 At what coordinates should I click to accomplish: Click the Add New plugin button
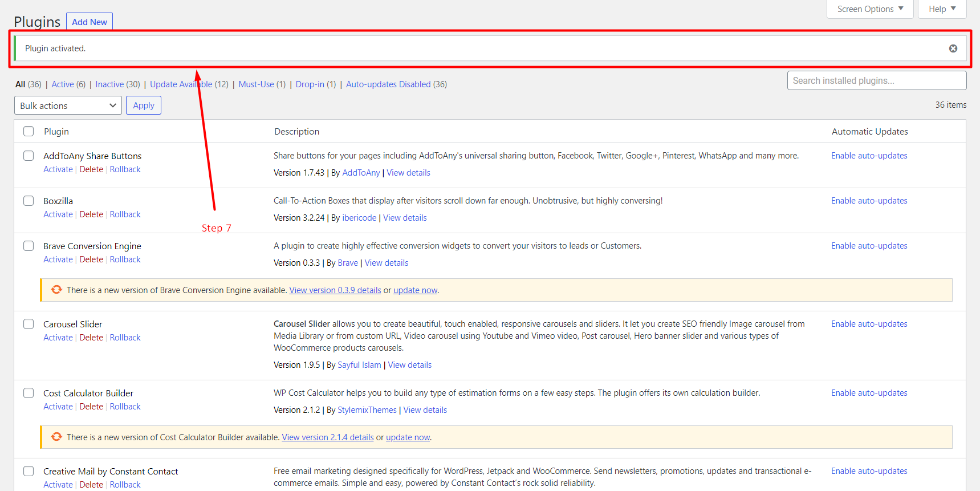click(x=90, y=22)
